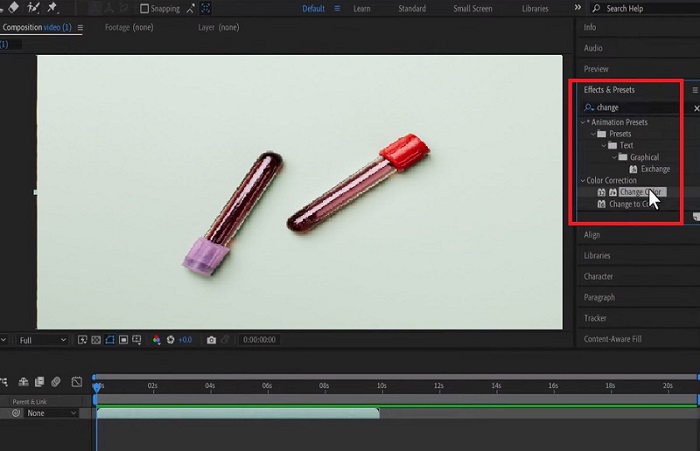Viewport: 700px width, 451px height.
Task: Toggle the Region of Interest icon
Action: coord(123,340)
